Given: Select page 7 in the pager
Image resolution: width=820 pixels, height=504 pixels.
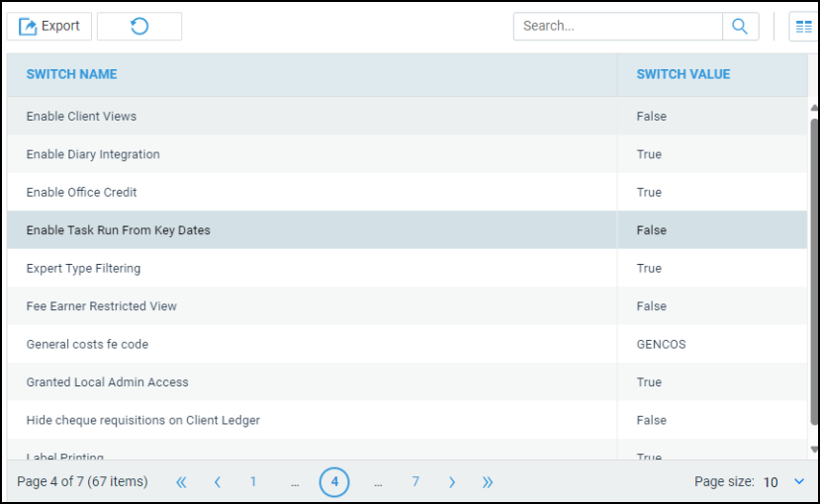Looking at the screenshot, I should pos(415,482).
